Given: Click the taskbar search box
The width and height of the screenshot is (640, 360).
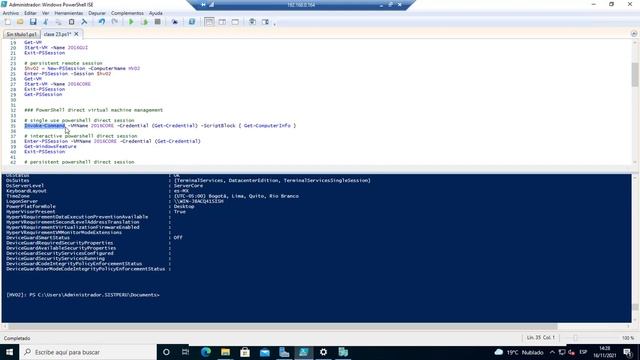Looking at the screenshot, I should (88, 352).
